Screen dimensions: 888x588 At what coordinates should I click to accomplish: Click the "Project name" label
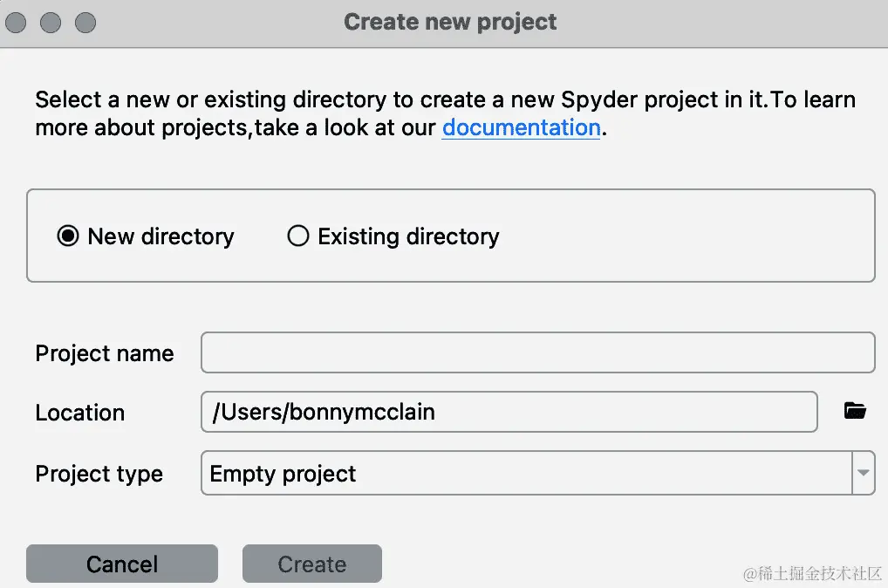[105, 353]
